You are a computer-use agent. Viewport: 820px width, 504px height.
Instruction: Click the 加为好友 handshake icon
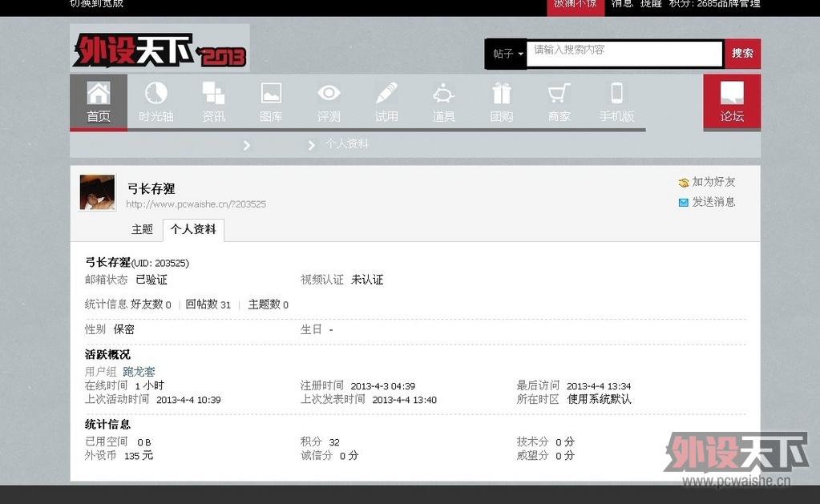coord(684,183)
